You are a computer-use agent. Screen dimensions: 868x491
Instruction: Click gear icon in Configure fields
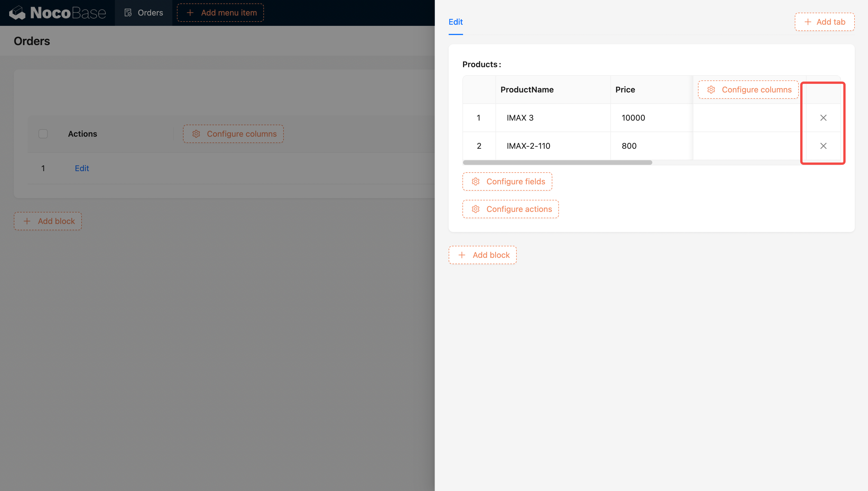(475, 181)
